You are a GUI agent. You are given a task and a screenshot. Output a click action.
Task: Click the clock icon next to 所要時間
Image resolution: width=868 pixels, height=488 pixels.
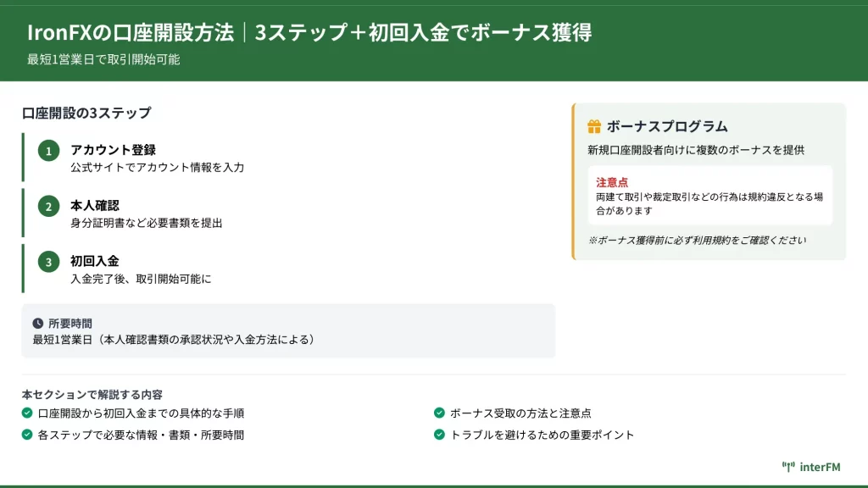38,324
